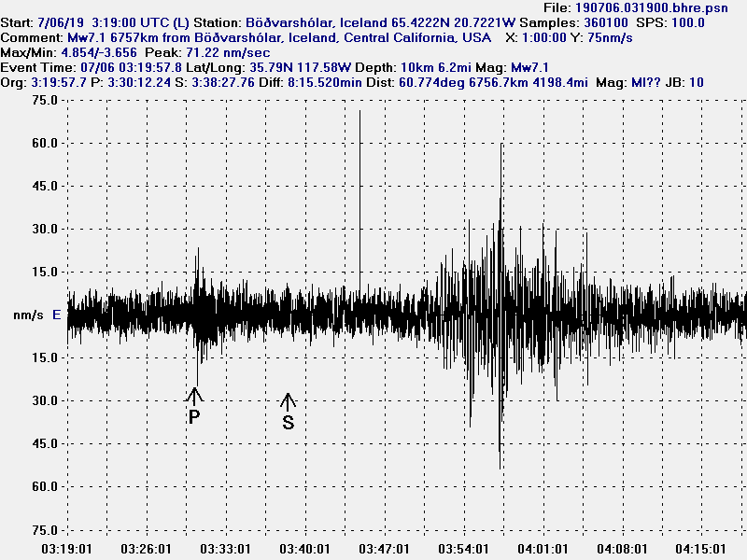Click the E channel label
The width and height of the screenshot is (747, 560).
57,315
